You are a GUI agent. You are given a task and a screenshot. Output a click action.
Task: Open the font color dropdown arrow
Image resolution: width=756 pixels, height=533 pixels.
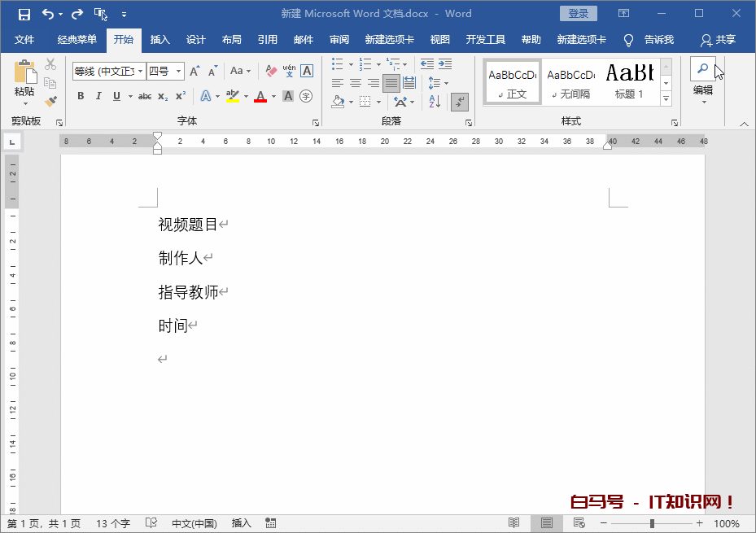[x=272, y=96]
